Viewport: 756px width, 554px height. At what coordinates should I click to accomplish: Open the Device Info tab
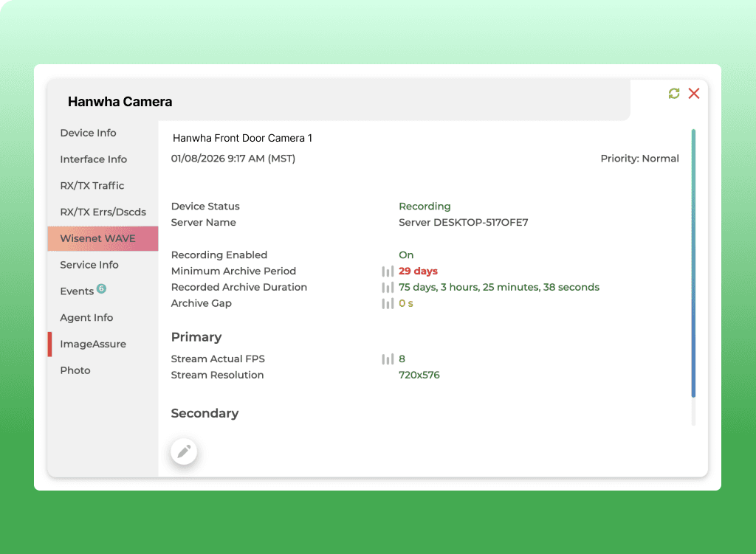[103, 133]
